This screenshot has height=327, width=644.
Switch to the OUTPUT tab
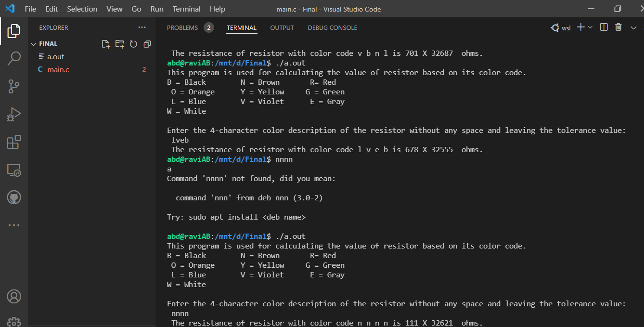[x=282, y=27]
